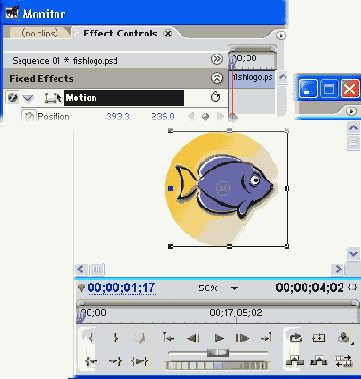Minimize the background window
Image resolution: width=361 pixels, height=379 pixels.
[308, 88]
